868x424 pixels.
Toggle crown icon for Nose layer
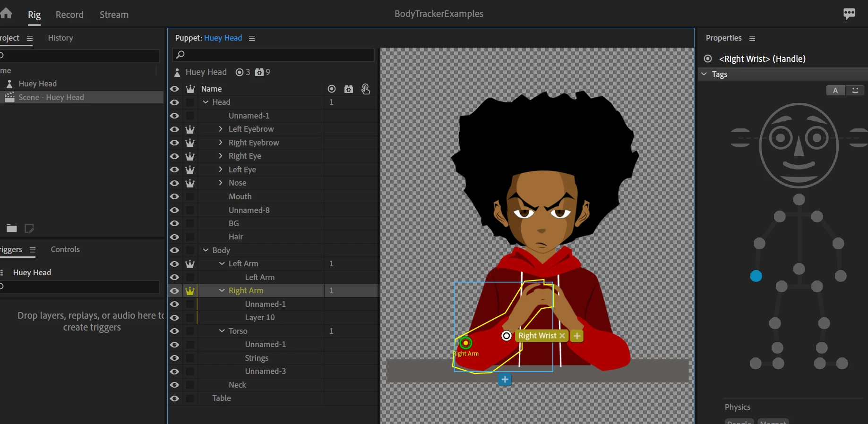190,183
